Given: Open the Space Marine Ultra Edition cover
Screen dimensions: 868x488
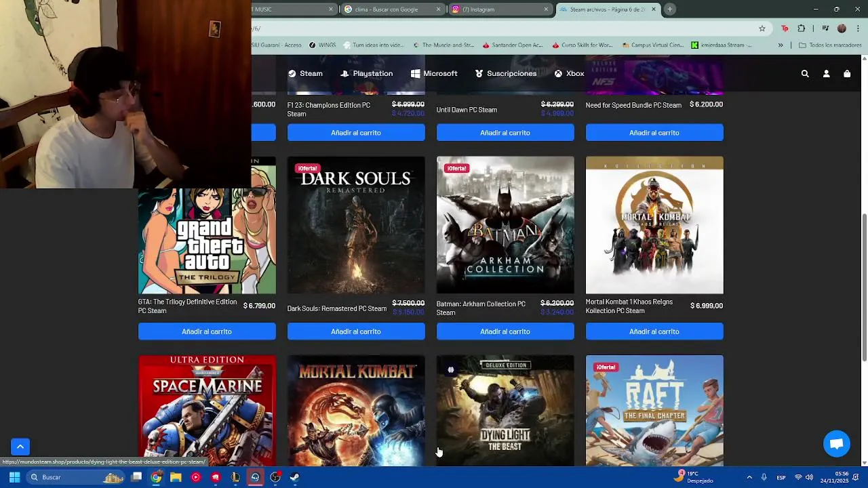Looking at the screenshot, I should pyautogui.click(x=207, y=411).
